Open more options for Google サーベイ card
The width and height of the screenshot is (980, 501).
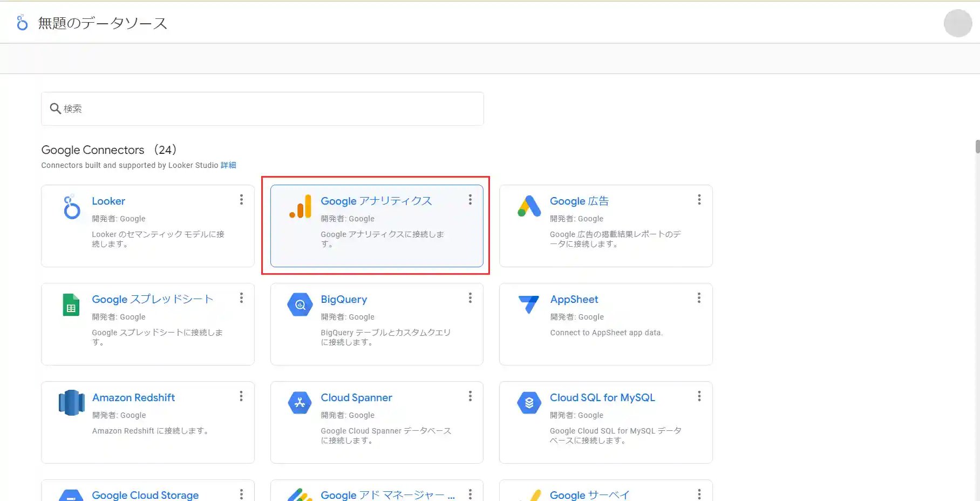click(699, 494)
